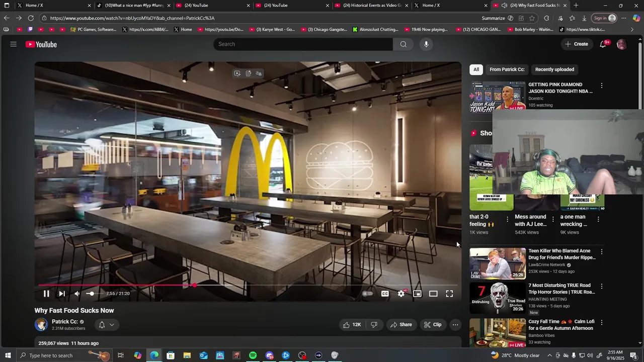Screen dimensions: 644x362
Task: Adjust the video volume slider
Action: point(94,294)
